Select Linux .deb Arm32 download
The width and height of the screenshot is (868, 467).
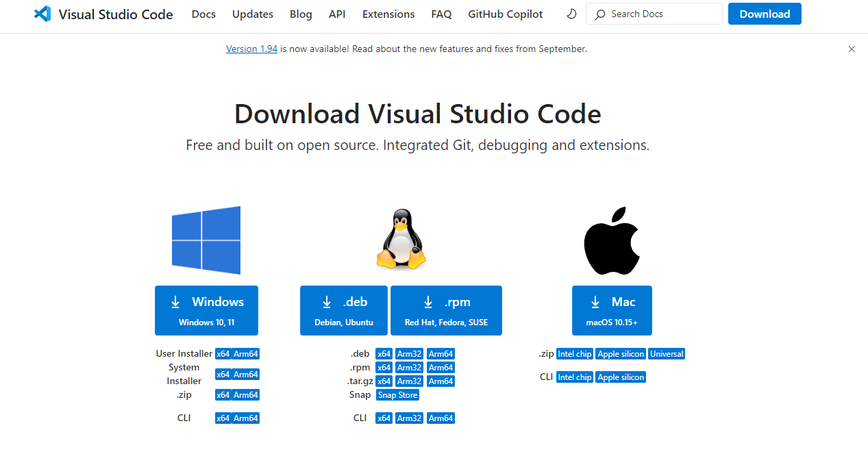point(409,354)
